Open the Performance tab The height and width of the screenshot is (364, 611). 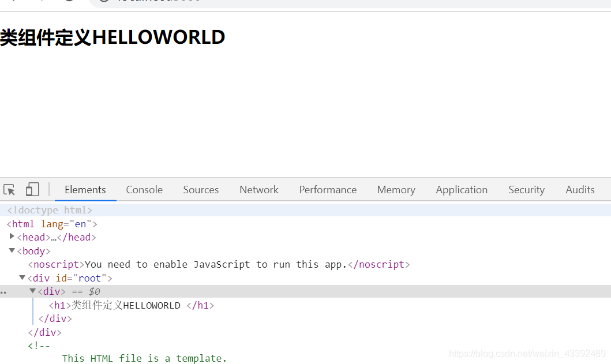328,190
